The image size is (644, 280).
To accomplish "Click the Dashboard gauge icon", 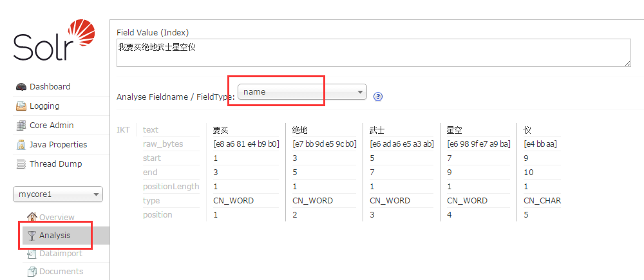I will click(x=21, y=87).
